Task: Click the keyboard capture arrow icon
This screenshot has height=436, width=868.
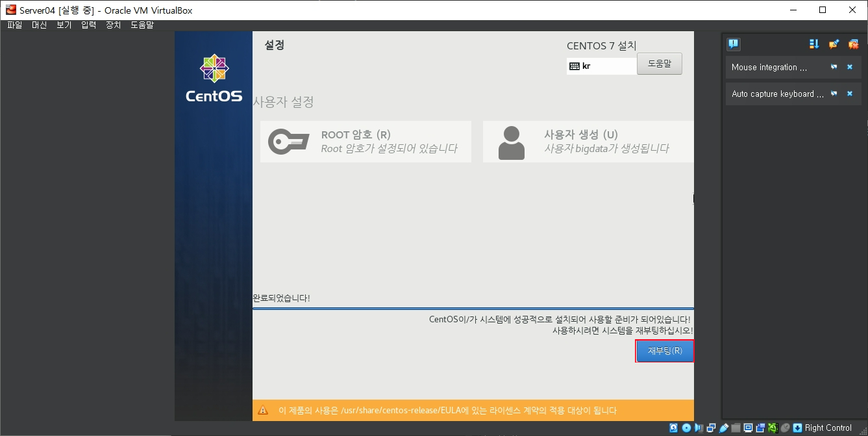Action: (797, 428)
